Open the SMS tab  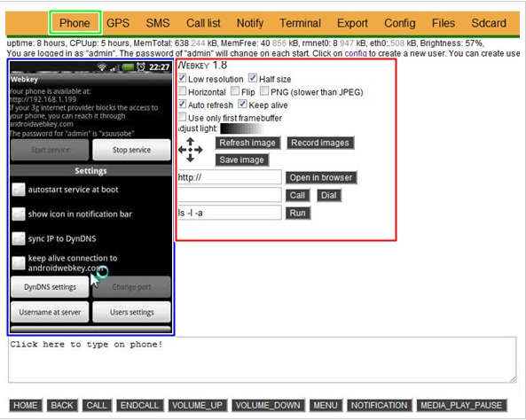(158, 23)
